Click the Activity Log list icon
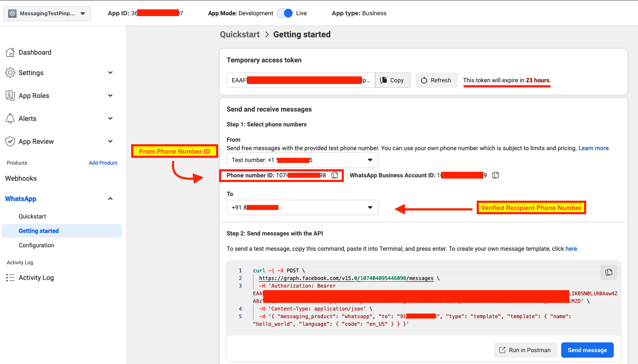This screenshot has width=638, height=364. [10, 277]
